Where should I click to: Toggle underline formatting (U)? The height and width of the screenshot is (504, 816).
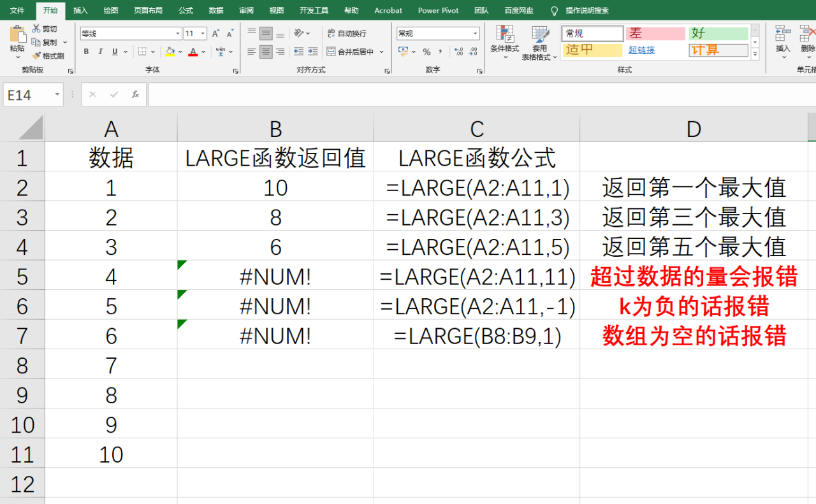pyautogui.click(x=115, y=52)
